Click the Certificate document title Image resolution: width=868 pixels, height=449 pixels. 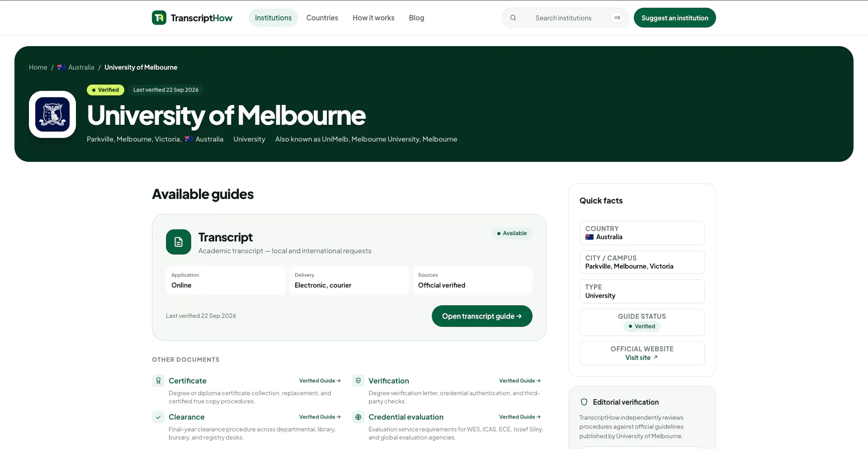click(x=188, y=381)
